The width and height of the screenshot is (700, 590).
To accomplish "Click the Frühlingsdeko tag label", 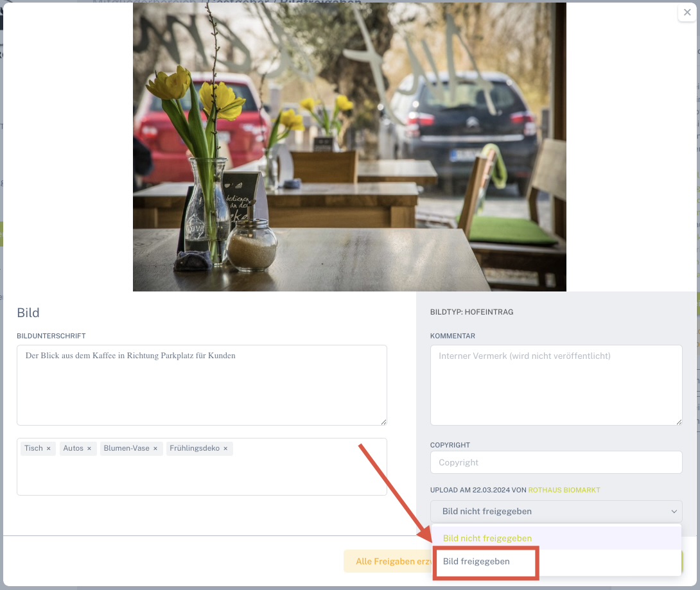I will [x=195, y=448].
